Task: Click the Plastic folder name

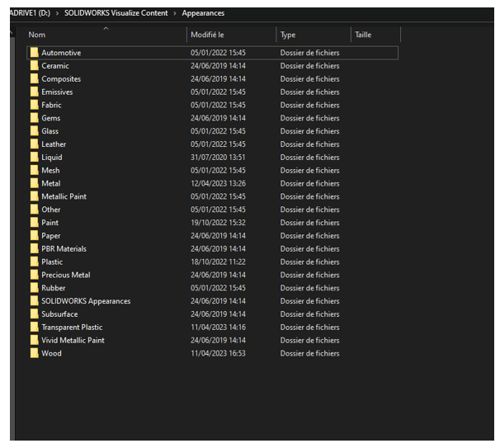Action: coord(52,262)
